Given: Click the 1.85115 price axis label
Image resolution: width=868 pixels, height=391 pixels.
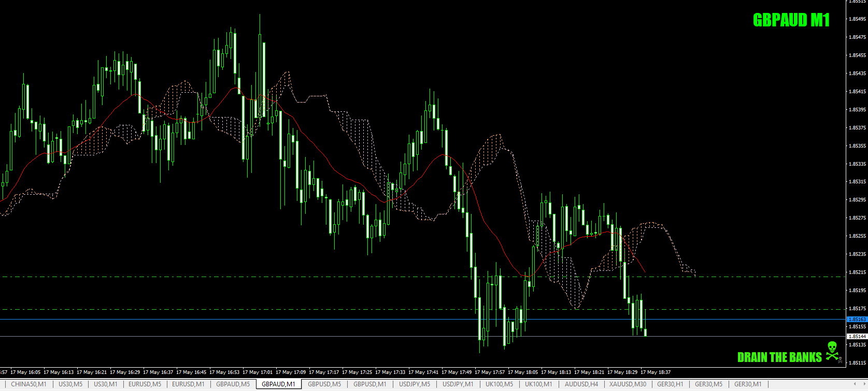Looking at the screenshot, I should (x=858, y=363).
